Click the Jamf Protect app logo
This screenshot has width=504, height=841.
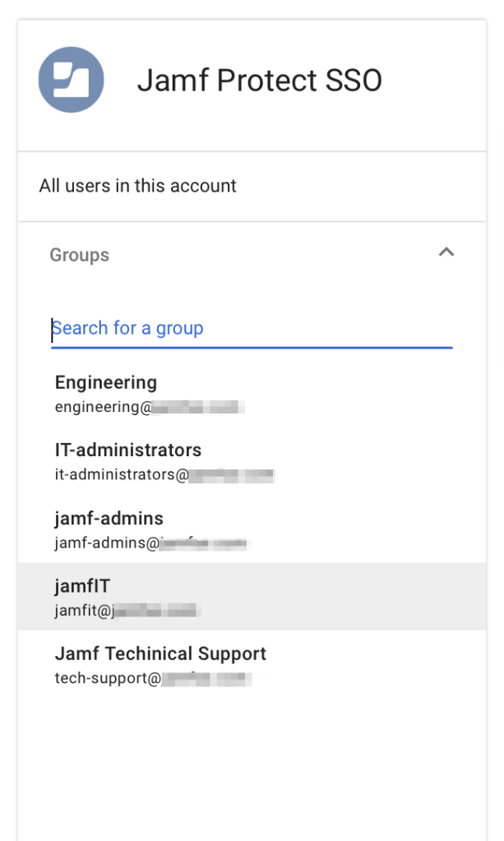pos(72,80)
